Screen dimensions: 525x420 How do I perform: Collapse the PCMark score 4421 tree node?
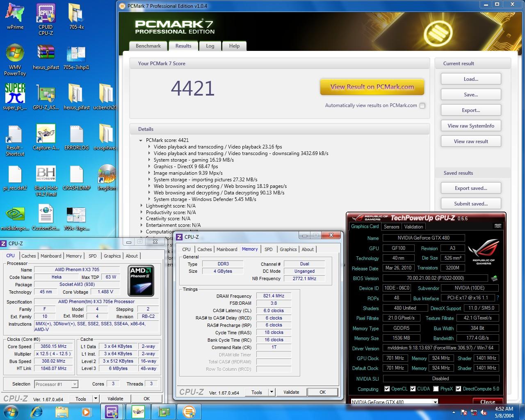pyautogui.click(x=141, y=140)
